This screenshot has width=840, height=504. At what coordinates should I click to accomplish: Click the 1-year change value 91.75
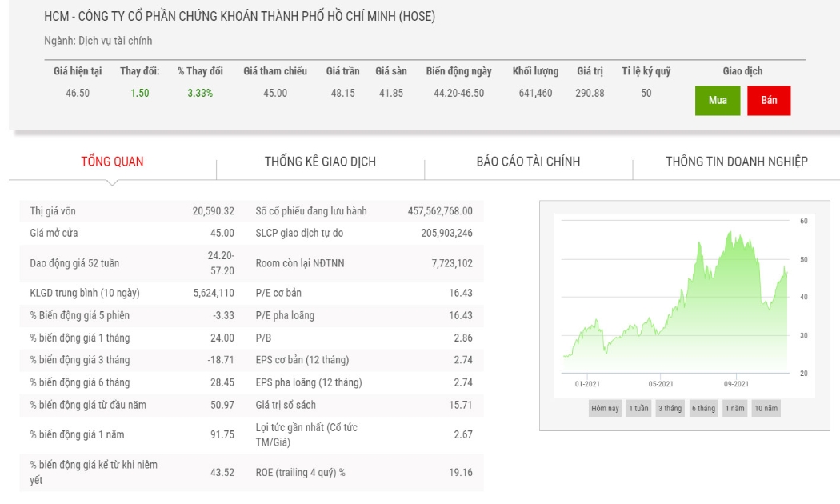click(x=222, y=434)
